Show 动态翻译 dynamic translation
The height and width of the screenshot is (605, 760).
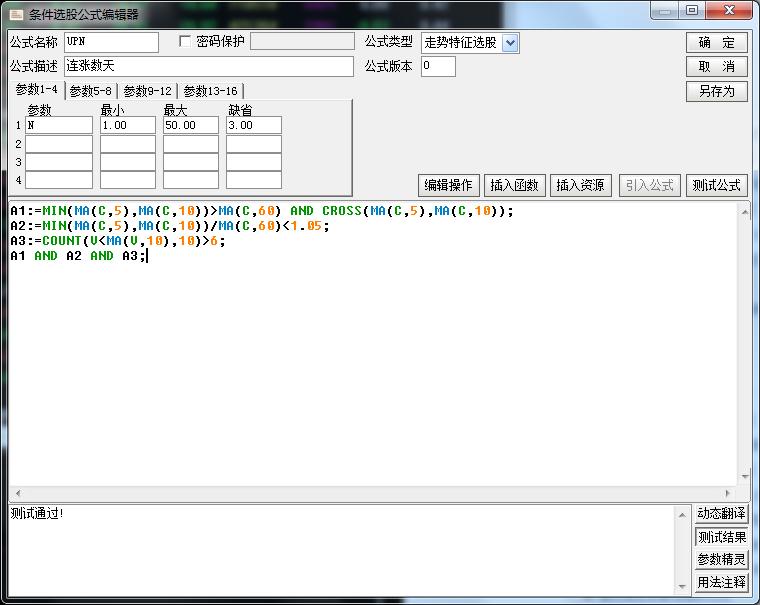click(721, 513)
